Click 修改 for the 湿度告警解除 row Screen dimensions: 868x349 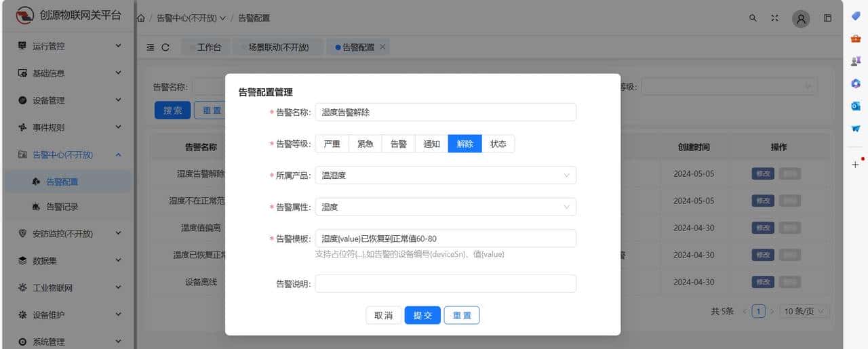coord(763,173)
